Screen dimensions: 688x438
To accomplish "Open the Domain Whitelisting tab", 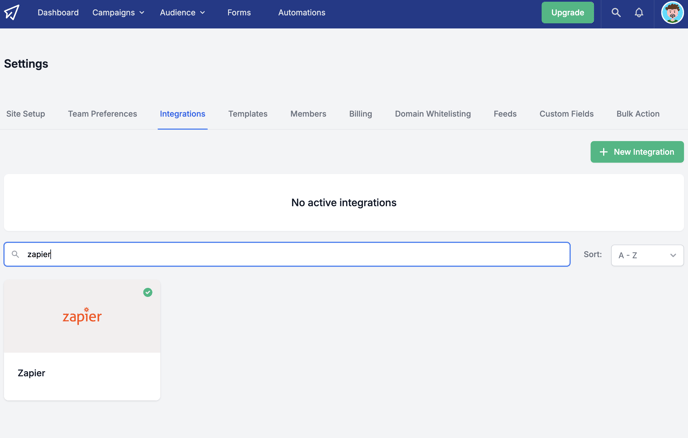I will (x=433, y=114).
